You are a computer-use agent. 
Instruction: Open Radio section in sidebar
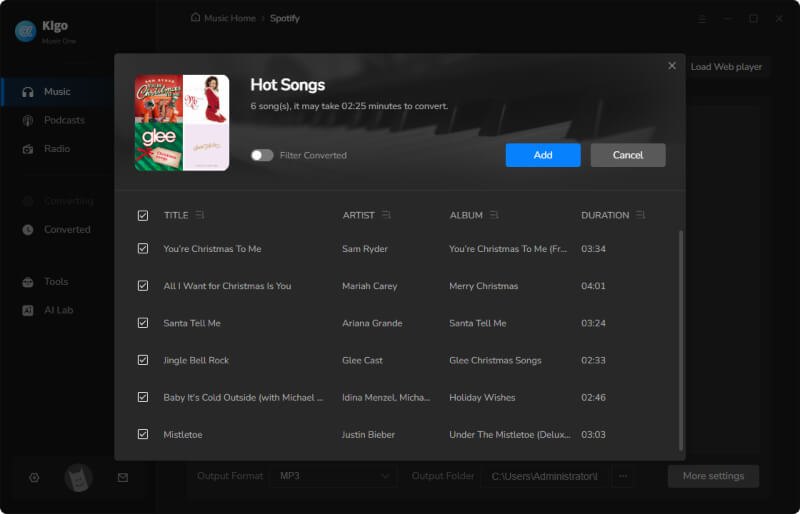57,149
